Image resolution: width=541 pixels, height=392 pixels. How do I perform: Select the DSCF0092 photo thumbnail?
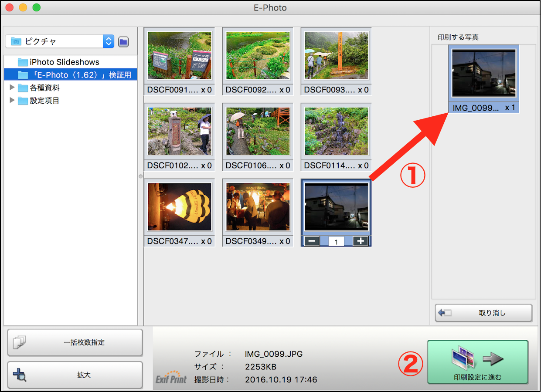[258, 55]
